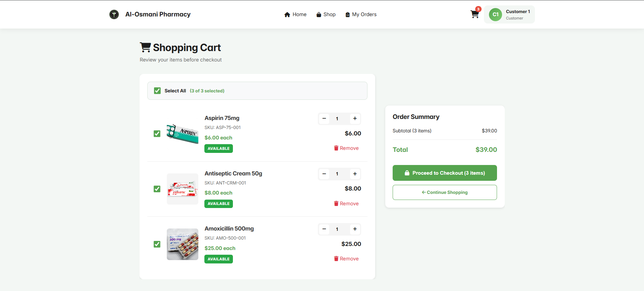Click the Amoxicillin product thumbnail

[x=183, y=244]
